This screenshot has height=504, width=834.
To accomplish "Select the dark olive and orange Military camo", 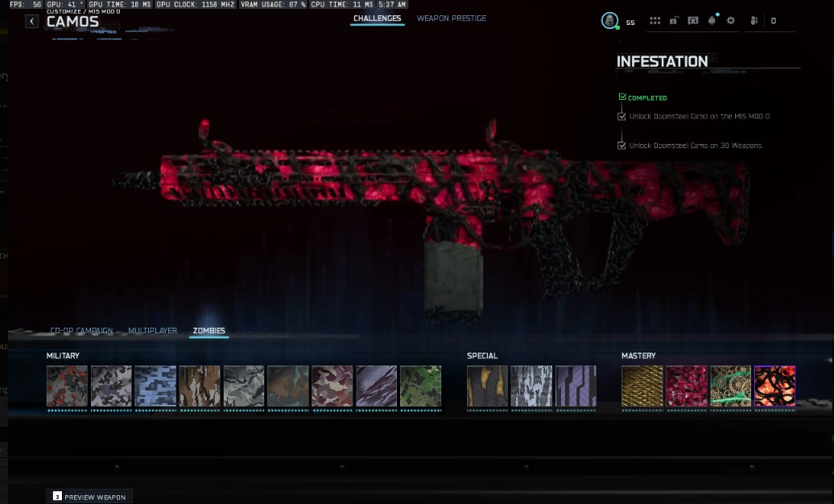I will coord(287,386).
